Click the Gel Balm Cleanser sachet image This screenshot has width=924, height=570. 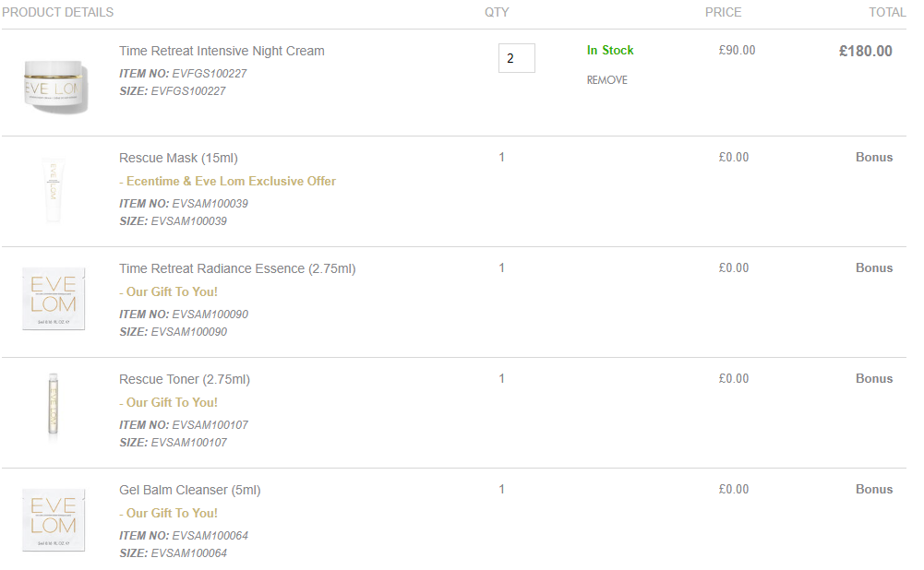pyautogui.click(x=54, y=520)
